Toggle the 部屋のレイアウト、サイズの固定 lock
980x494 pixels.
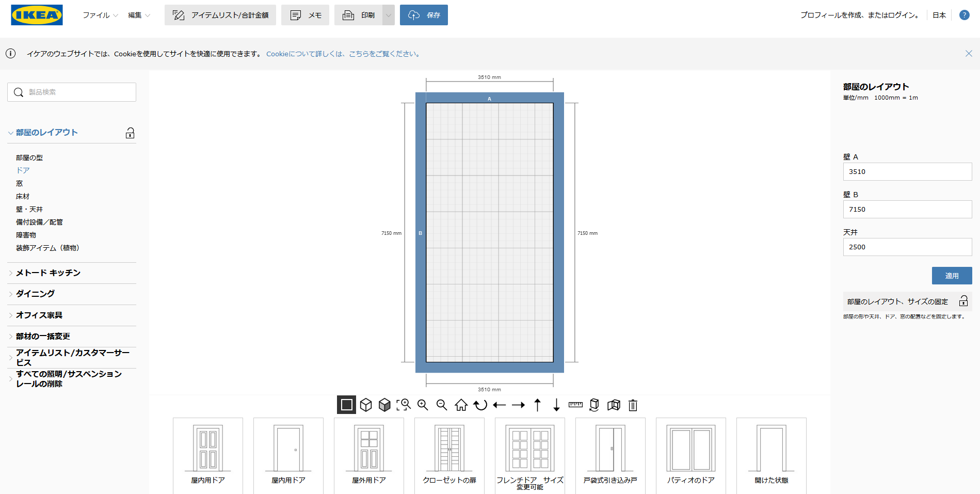pyautogui.click(x=963, y=301)
